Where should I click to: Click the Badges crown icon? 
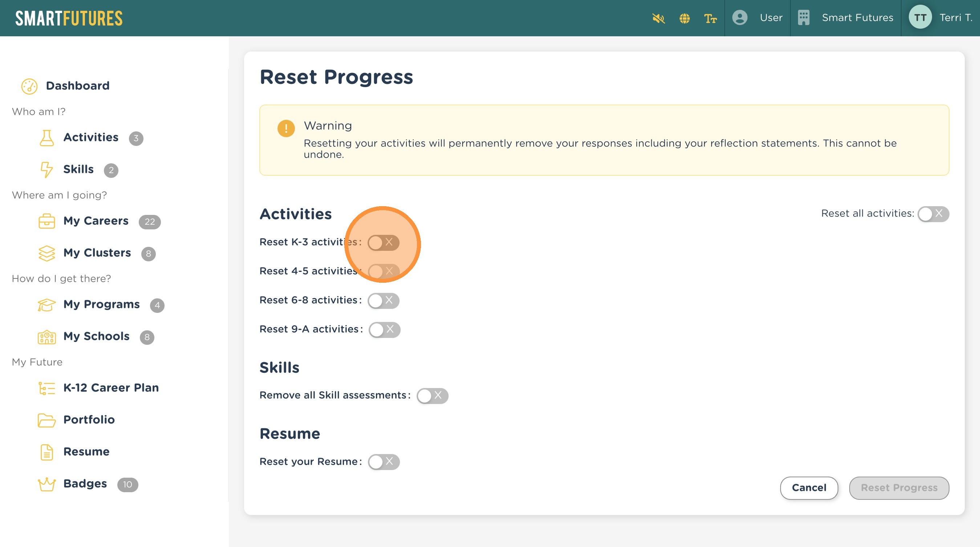47,484
